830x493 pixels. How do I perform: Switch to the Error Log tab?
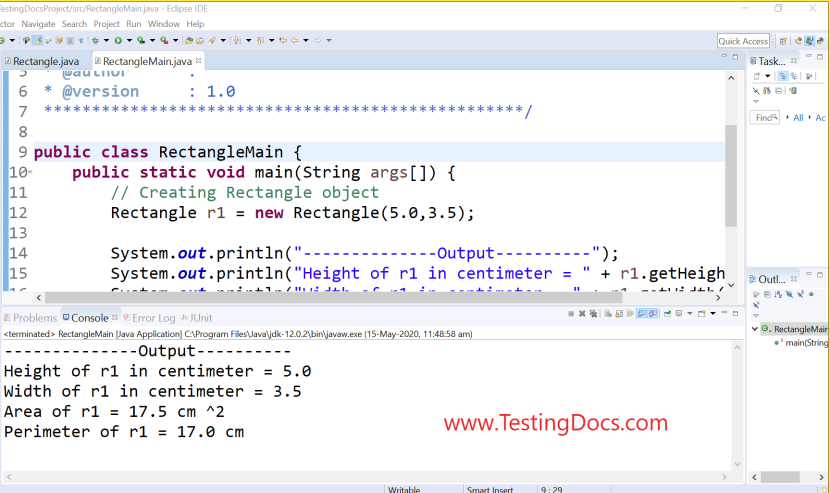pyautogui.click(x=149, y=318)
